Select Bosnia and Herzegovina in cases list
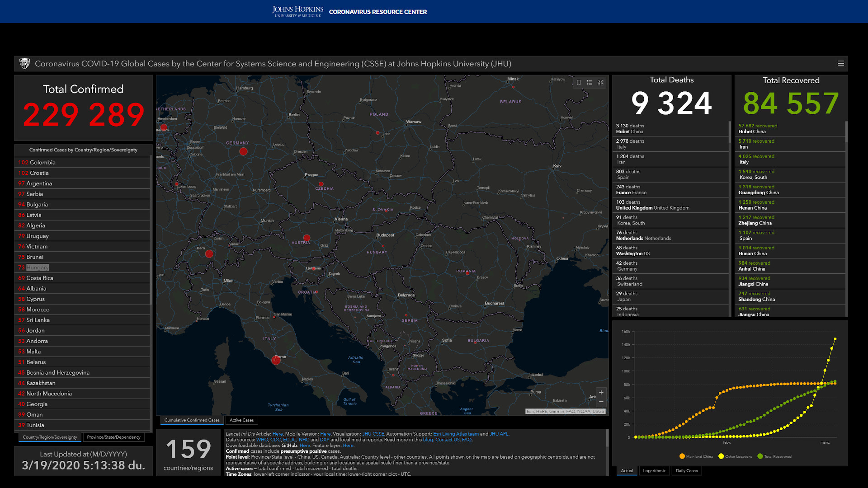Image resolution: width=868 pixels, height=488 pixels. coord(82,373)
